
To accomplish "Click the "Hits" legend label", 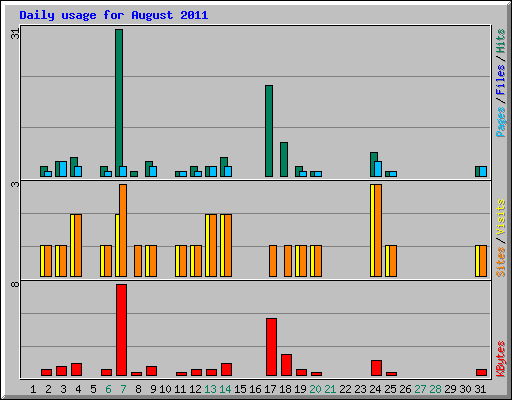I will tap(500, 41).
